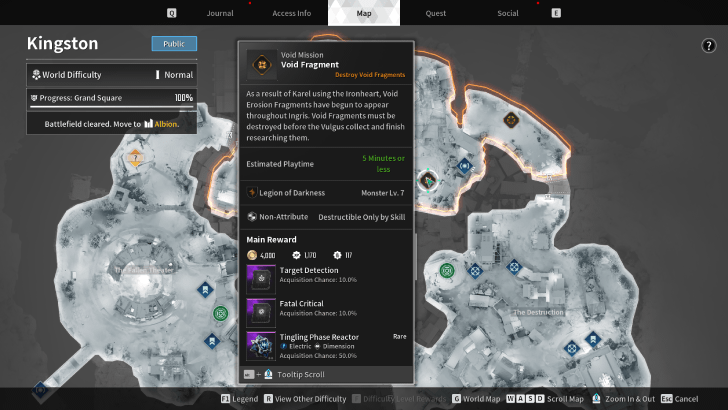The height and width of the screenshot is (410, 728).
Task: Click The Destruction map label
Action: click(x=538, y=312)
